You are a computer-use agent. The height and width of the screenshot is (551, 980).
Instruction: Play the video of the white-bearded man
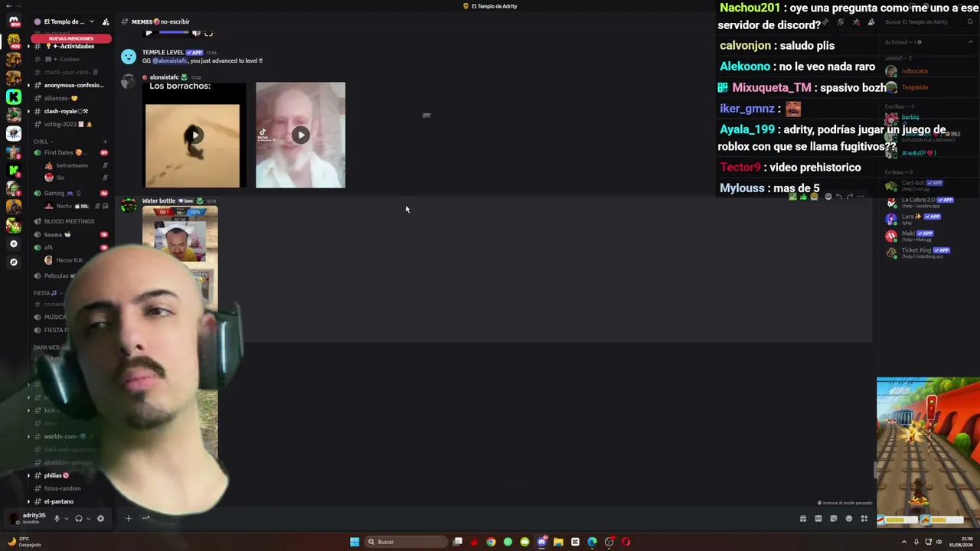tap(300, 135)
